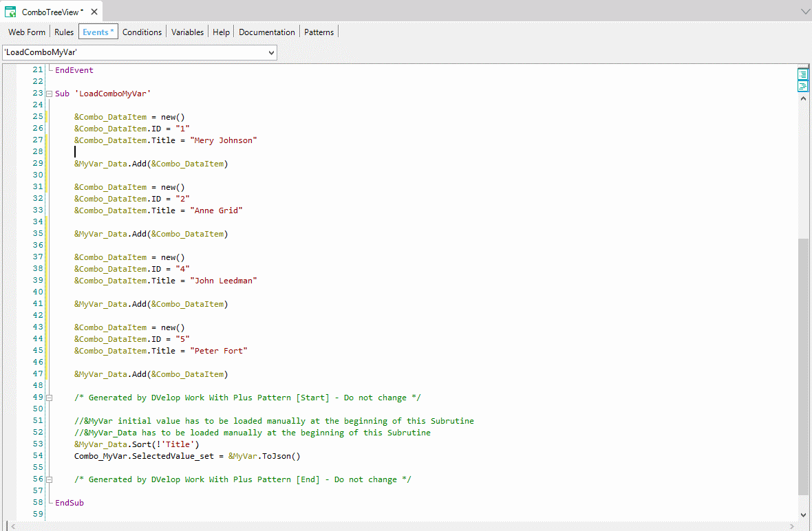
Task: Open the 'LoadComboMyVar' event selector dropdown
Action: tap(270, 52)
